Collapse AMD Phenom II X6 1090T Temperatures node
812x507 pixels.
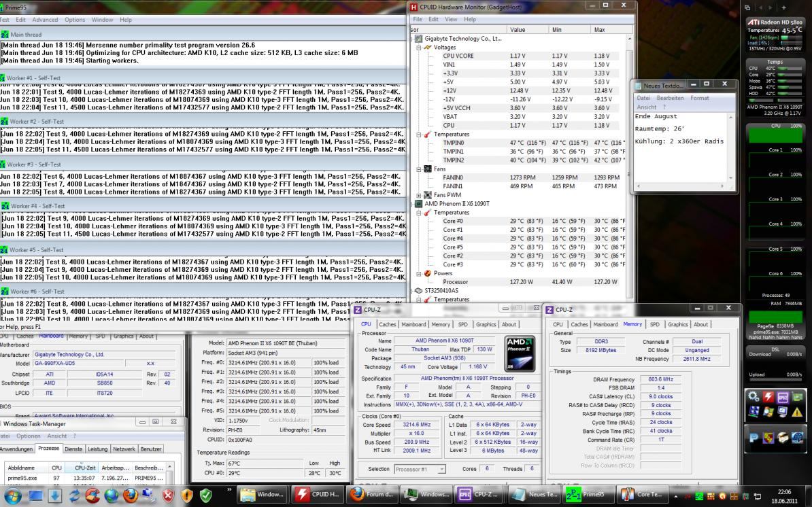click(418, 212)
